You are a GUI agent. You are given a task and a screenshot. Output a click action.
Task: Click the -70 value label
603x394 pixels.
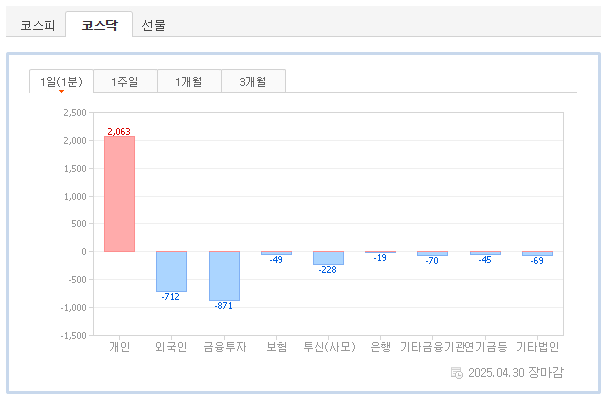tap(432, 260)
